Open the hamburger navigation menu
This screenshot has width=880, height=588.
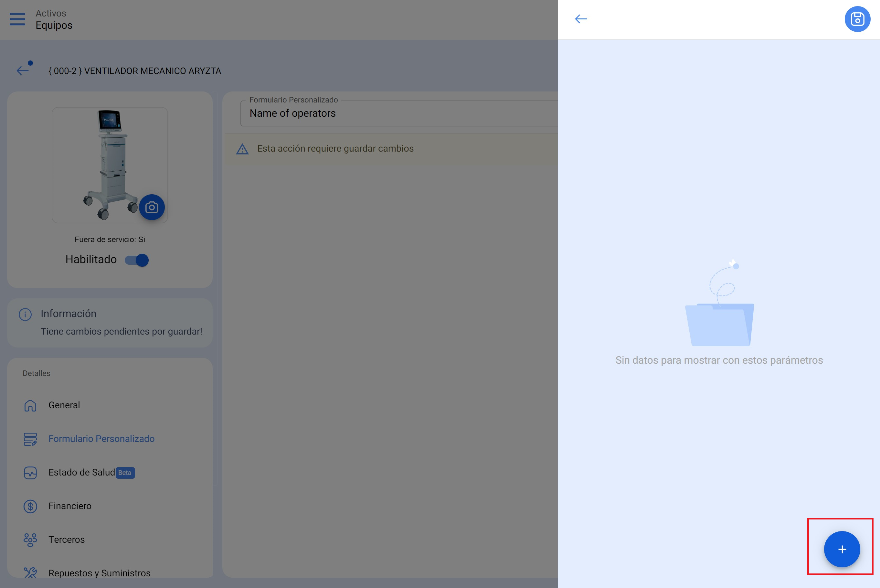tap(17, 19)
